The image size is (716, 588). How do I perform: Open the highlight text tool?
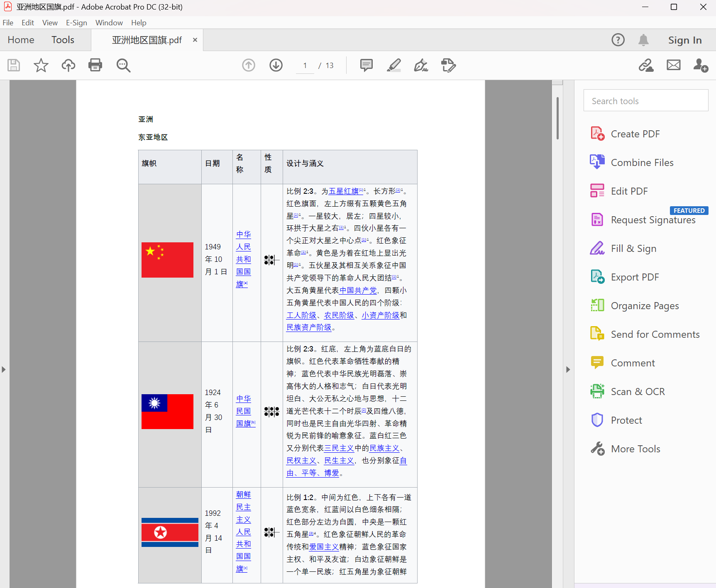point(393,65)
